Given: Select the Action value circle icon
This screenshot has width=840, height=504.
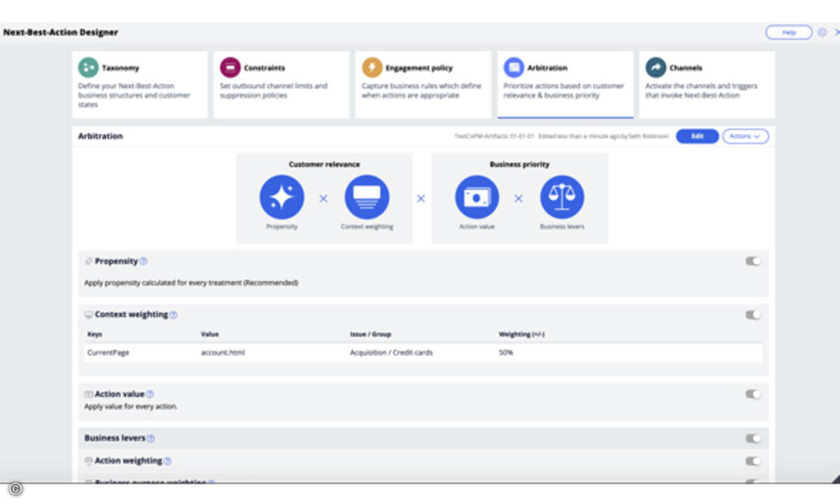Looking at the screenshot, I should pos(477,197).
